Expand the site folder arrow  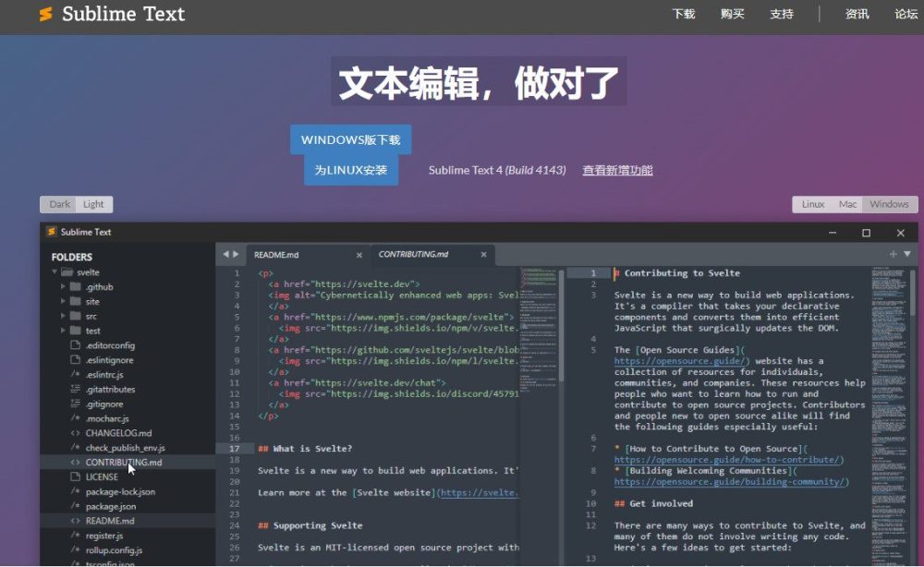(x=63, y=301)
